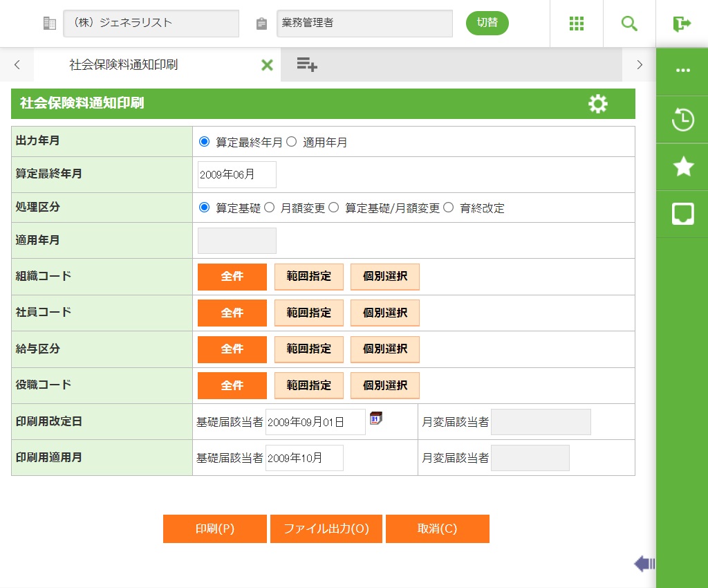Open the inbox tray icon in sidebar
This screenshot has height=588, width=708.
(682, 214)
